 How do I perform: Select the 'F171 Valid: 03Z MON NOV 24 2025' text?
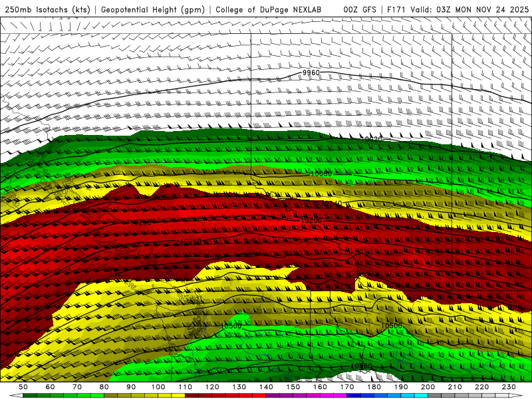pyautogui.click(x=458, y=9)
